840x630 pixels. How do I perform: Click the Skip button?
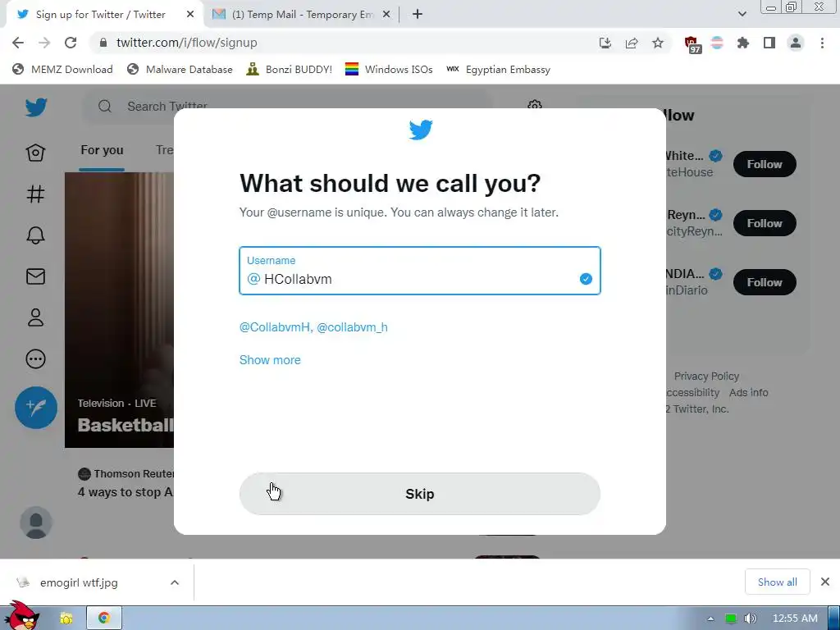(419, 493)
